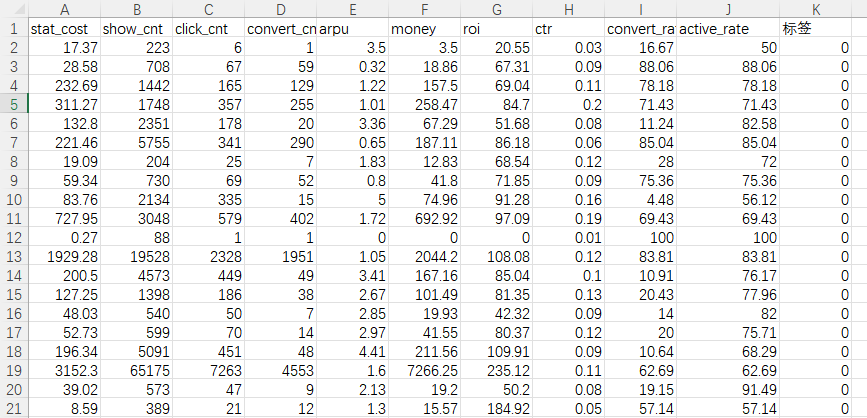Screen dimensions: 867x418
Task: Select roi cell 20.55
Action: (497, 48)
